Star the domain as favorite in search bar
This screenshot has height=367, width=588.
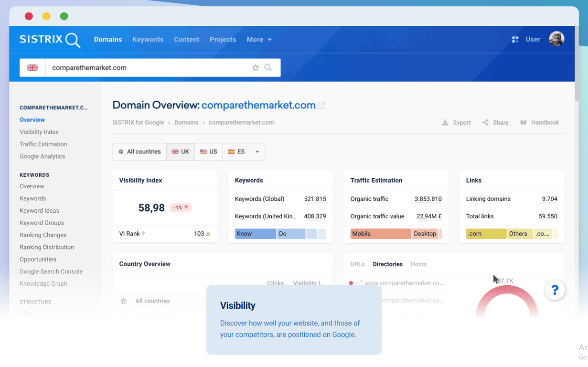256,68
